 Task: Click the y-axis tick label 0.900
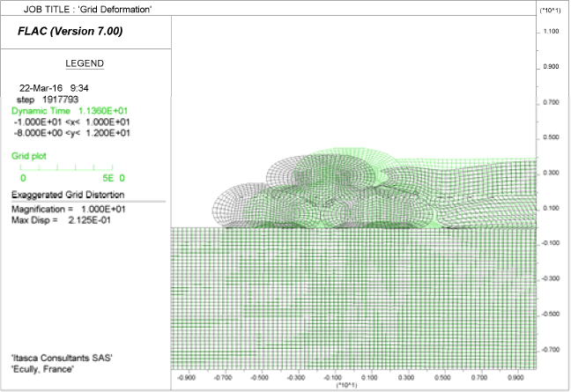551,67
